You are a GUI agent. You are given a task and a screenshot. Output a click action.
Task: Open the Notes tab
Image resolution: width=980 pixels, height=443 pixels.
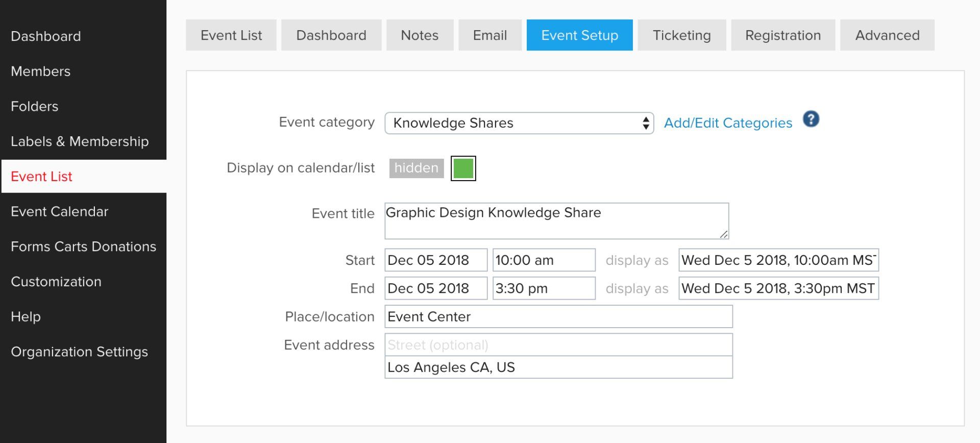click(420, 35)
